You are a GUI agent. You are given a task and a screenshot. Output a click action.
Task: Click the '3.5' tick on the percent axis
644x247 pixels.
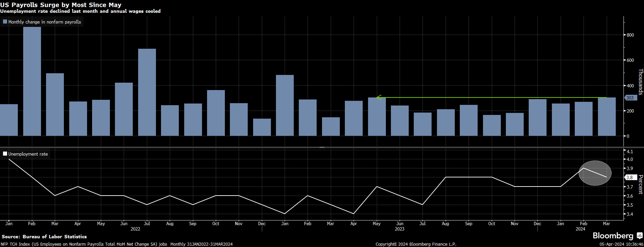pos(630,205)
